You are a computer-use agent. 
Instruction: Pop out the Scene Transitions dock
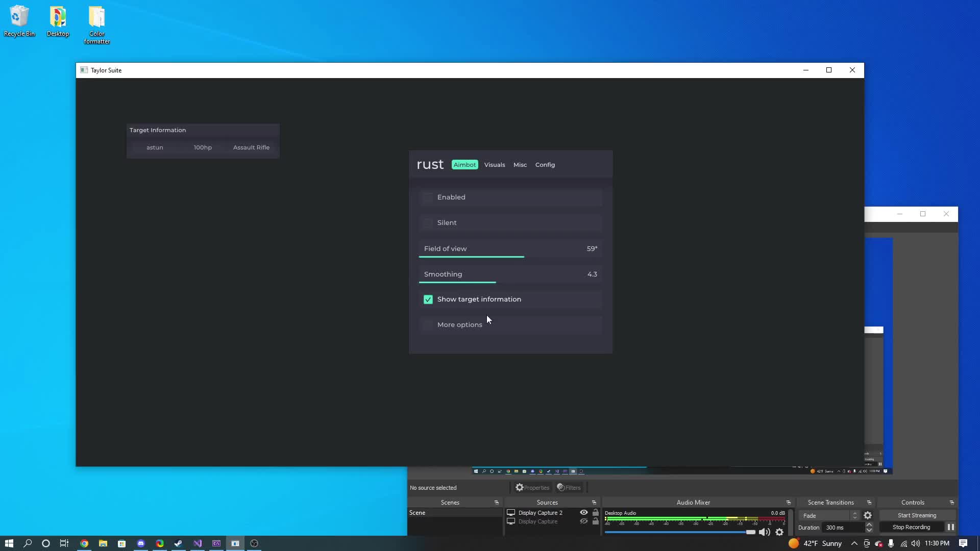click(x=869, y=503)
